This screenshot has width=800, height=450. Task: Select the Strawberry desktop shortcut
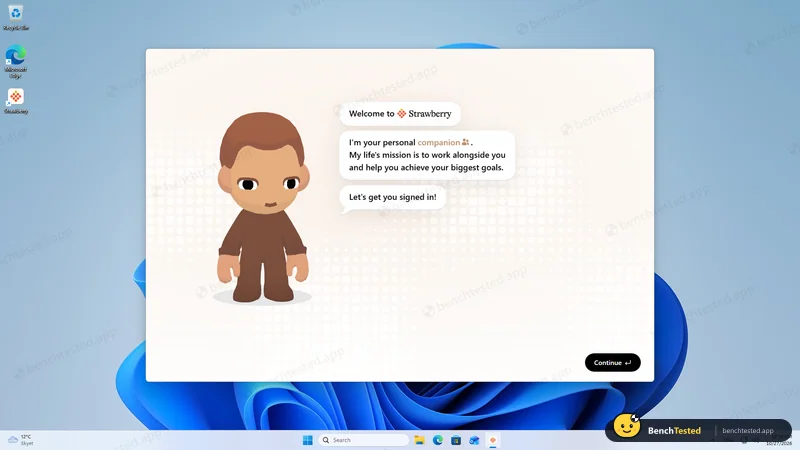(15, 101)
